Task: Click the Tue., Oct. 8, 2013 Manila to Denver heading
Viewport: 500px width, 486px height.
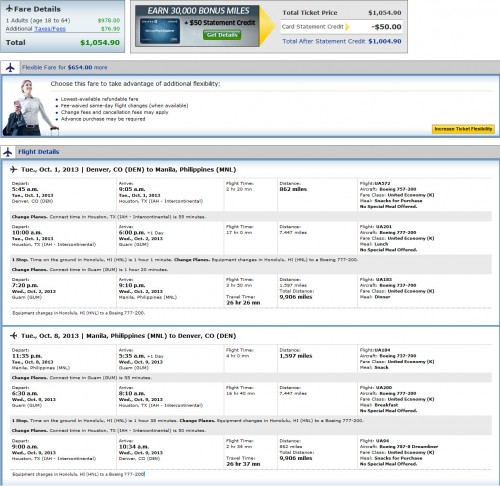Action: 128,336
